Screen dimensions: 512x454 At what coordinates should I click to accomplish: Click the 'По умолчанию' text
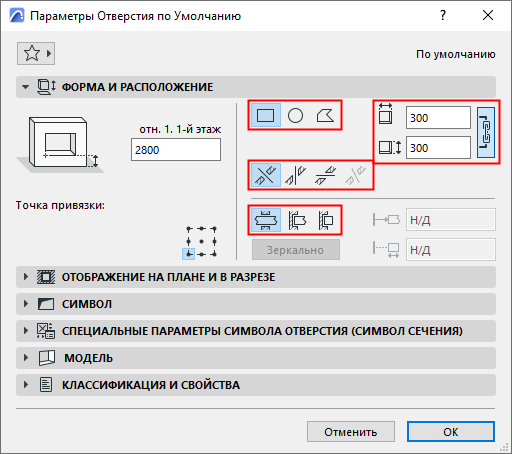[x=456, y=54]
